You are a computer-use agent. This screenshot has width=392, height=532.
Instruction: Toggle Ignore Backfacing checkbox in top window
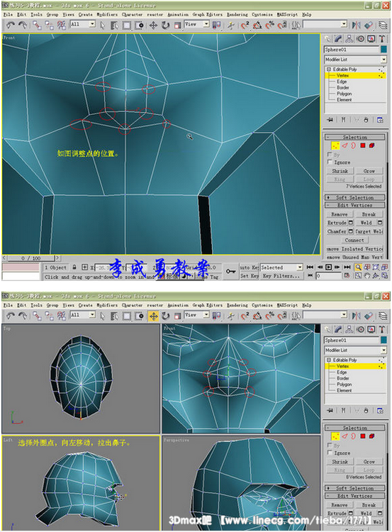point(330,162)
